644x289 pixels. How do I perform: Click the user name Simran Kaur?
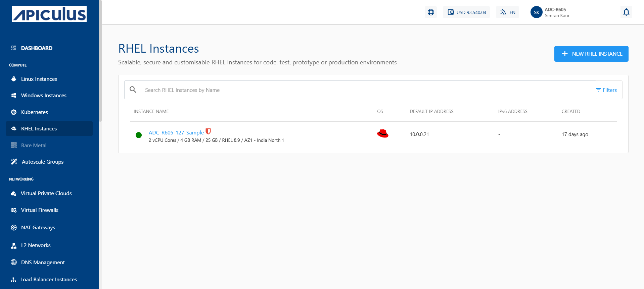click(x=557, y=15)
